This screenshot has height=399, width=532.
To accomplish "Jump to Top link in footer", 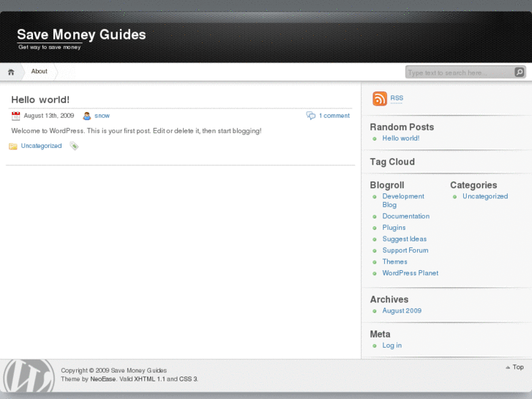I will [x=518, y=367].
